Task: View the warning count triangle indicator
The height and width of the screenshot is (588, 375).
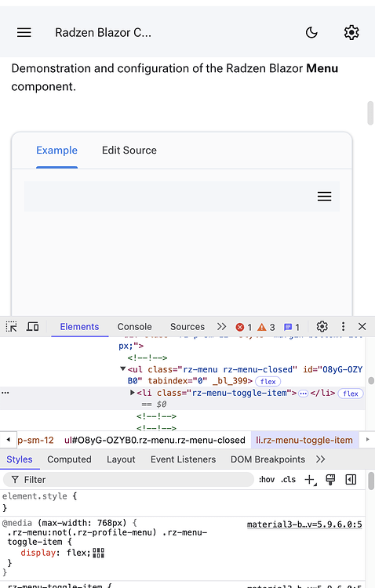Action: pos(266,328)
